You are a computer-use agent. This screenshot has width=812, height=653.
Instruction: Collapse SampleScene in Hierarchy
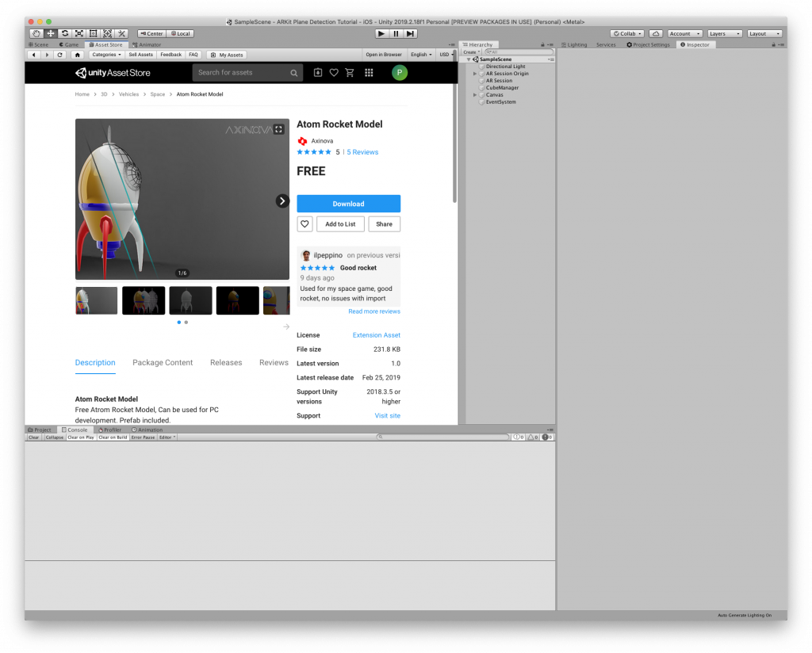[x=469, y=59]
